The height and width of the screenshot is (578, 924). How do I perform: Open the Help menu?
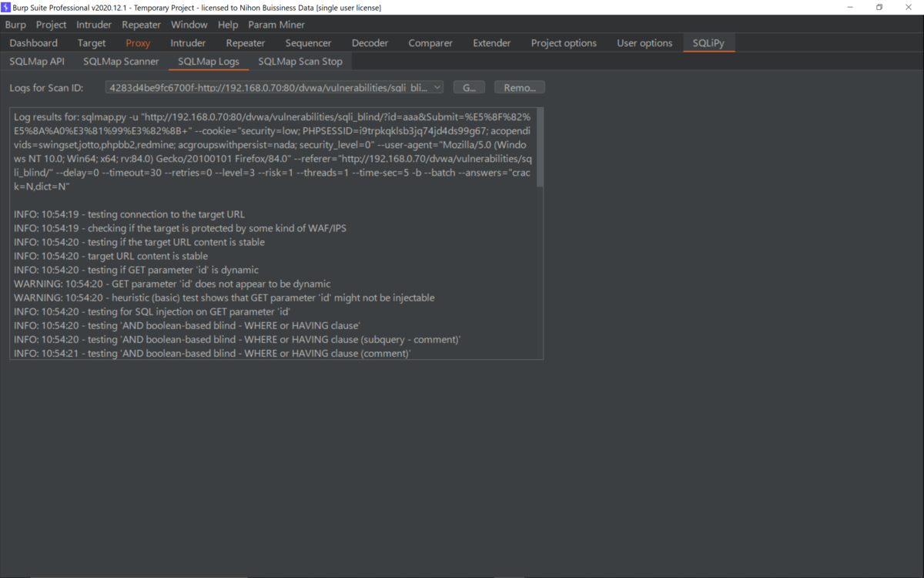click(228, 25)
